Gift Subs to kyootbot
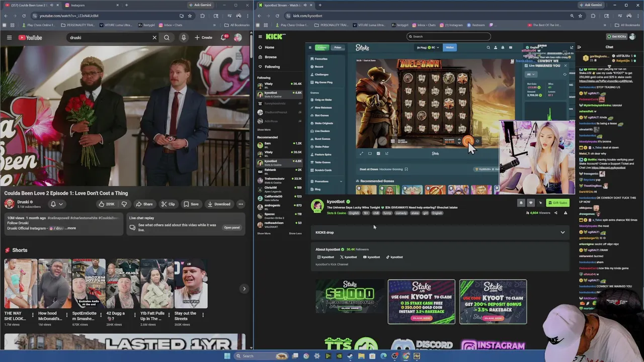644x362 pixels. (x=558, y=203)
